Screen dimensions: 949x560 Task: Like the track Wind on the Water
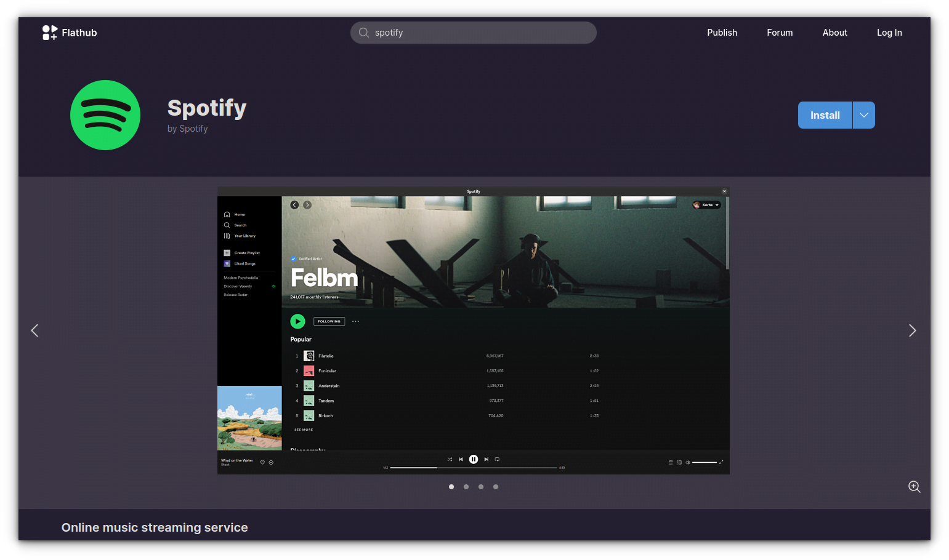click(262, 462)
